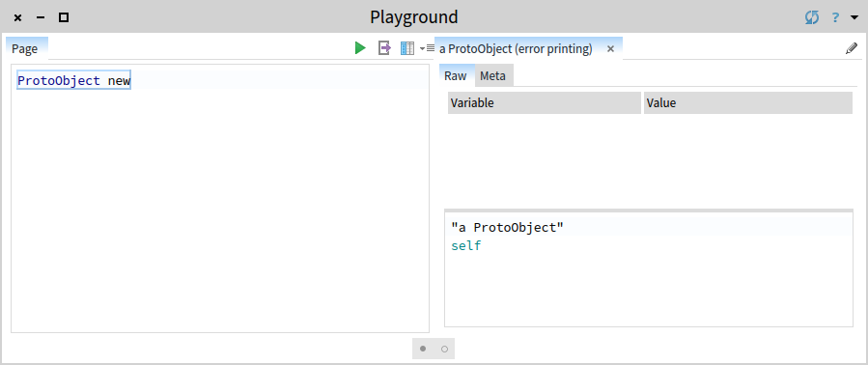Open the window menu dropdown arrow
This screenshot has width=868, height=365.
(854, 17)
